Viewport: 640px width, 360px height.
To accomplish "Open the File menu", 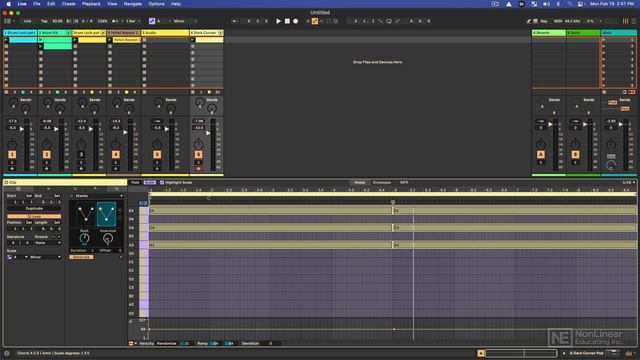I will coord(37,4).
